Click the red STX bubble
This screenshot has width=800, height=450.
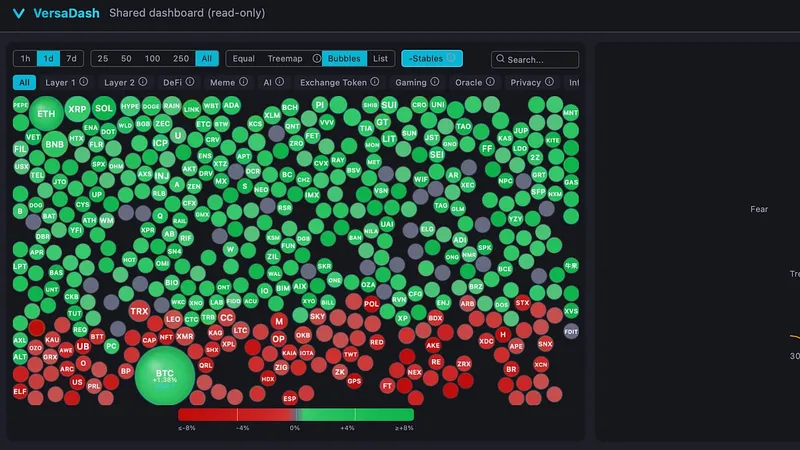[x=522, y=303]
